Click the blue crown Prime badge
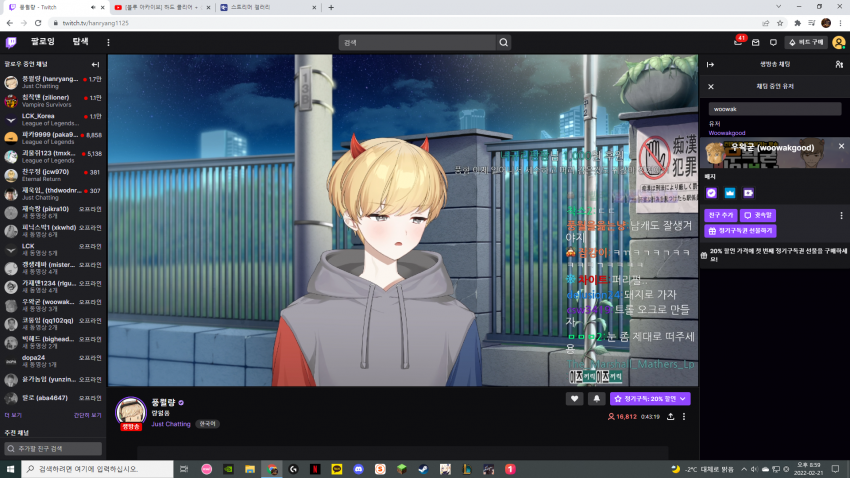Image resolution: width=850 pixels, height=478 pixels. point(730,193)
